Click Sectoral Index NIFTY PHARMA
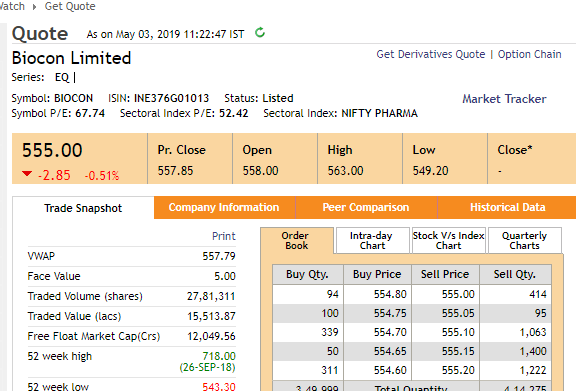 click(x=379, y=113)
